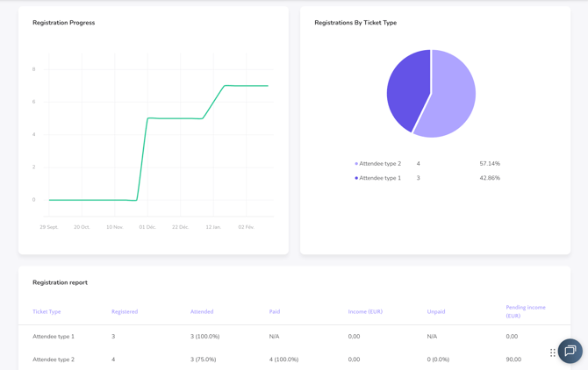Screen dimensions: 588x370
Task: Click the Unpaid column header
Action: click(x=436, y=312)
